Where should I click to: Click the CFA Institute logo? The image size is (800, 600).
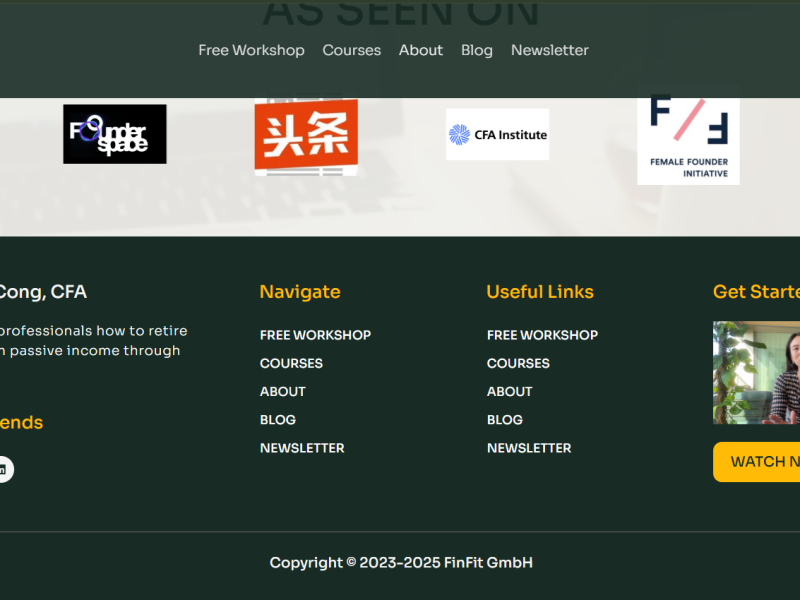click(x=497, y=134)
